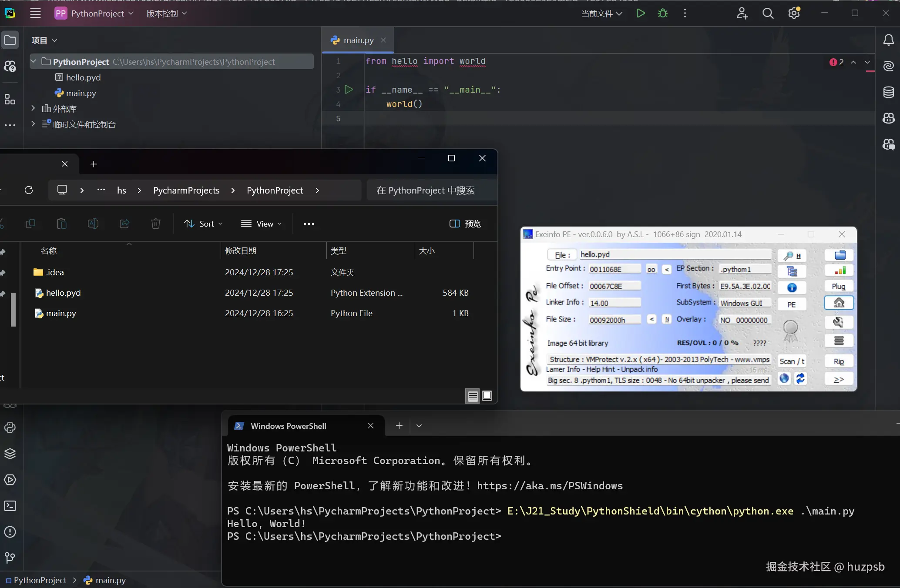Select the Windows PowerShell terminal tab
Image resolution: width=900 pixels, height=588 pixels.
point(288,426)
